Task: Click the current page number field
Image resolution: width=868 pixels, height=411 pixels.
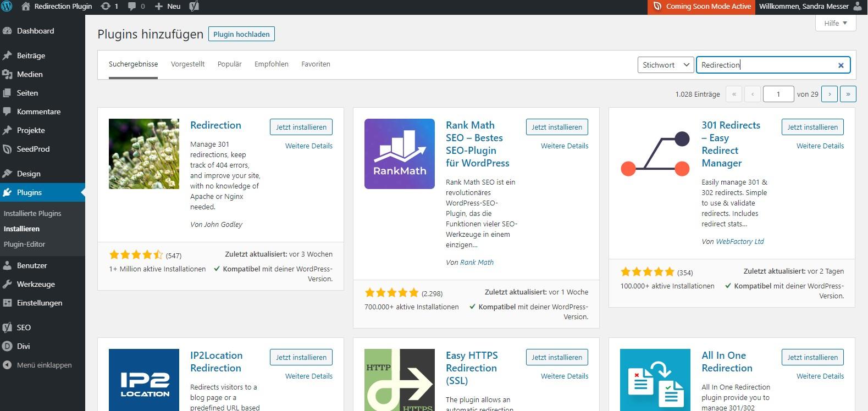Action: click(778, 94)
